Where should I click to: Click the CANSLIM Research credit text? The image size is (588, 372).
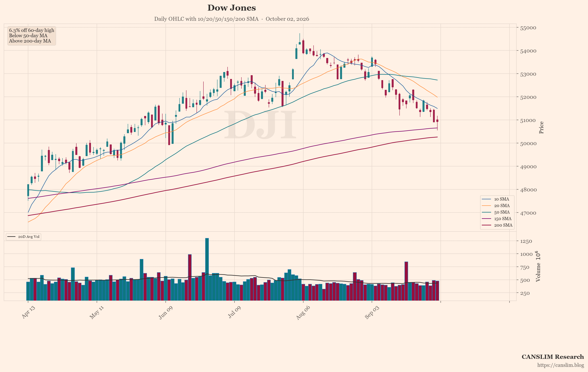[553, 357]
